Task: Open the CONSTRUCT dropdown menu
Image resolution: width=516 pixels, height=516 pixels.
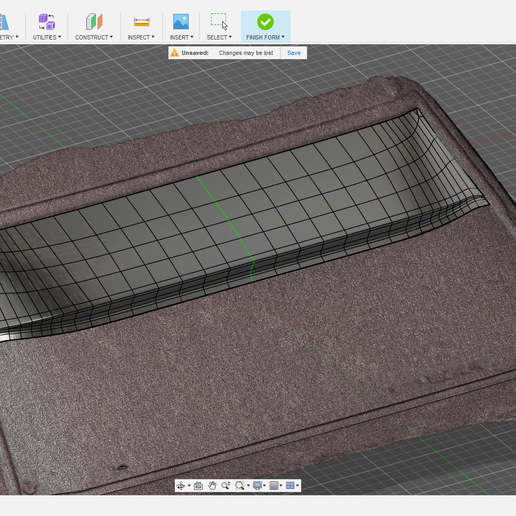Action: point(94,37)
